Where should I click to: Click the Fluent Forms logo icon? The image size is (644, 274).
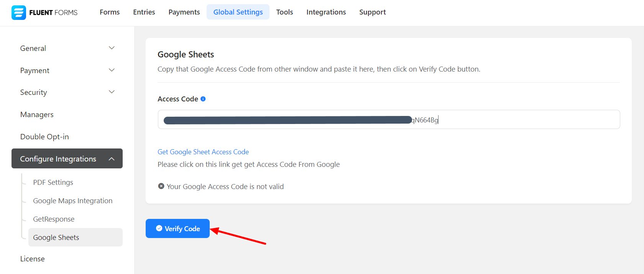[x=18, y=13]
